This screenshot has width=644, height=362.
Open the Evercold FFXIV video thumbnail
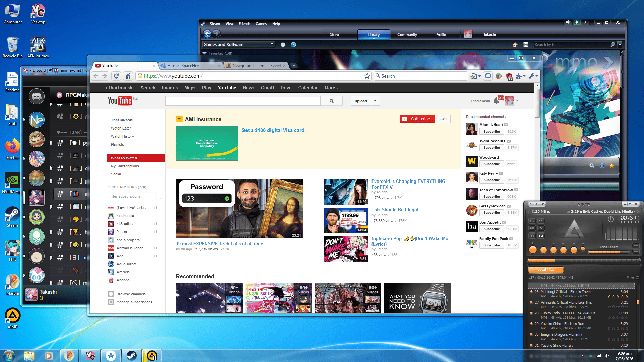point(346,192)
